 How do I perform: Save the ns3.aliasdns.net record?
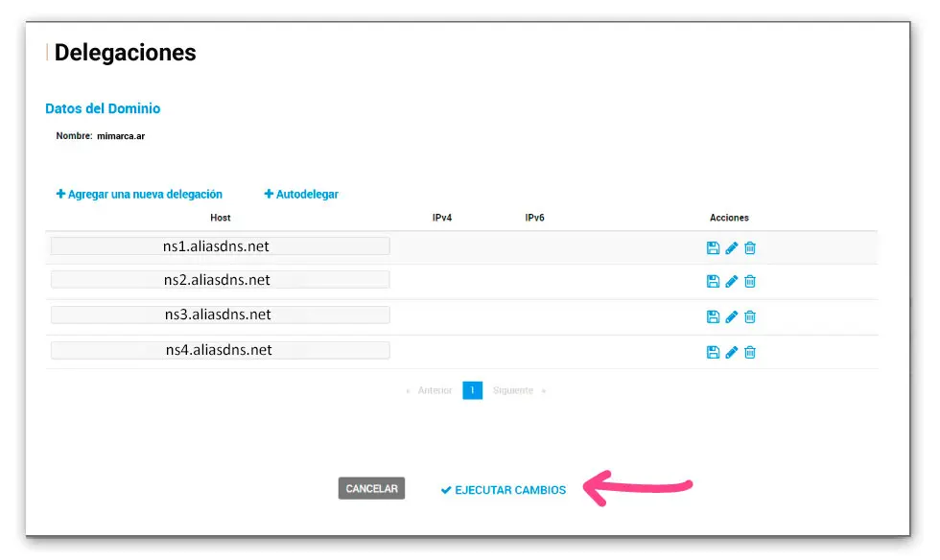click(x=713, y=316)
